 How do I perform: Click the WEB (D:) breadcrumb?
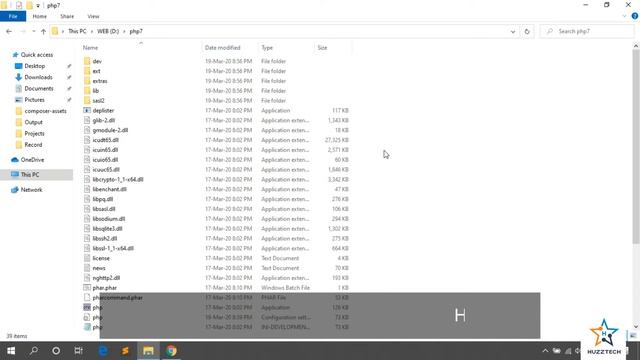(108, 31)
